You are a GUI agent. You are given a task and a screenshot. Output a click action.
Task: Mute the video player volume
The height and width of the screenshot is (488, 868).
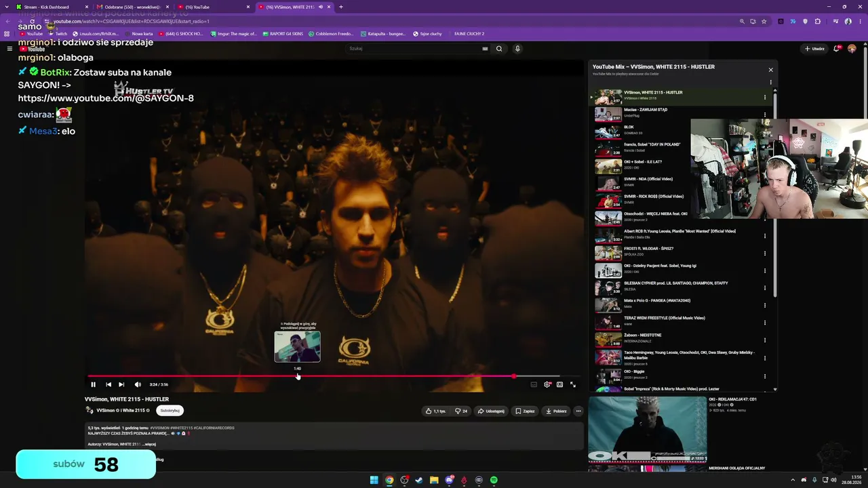click(x=138, y=384)
